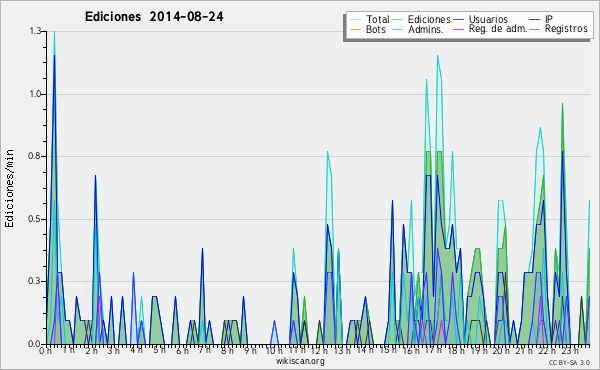600x370 pixels.
Task: Click the Ediciones legend entry
Action: (x=429, y=19)
